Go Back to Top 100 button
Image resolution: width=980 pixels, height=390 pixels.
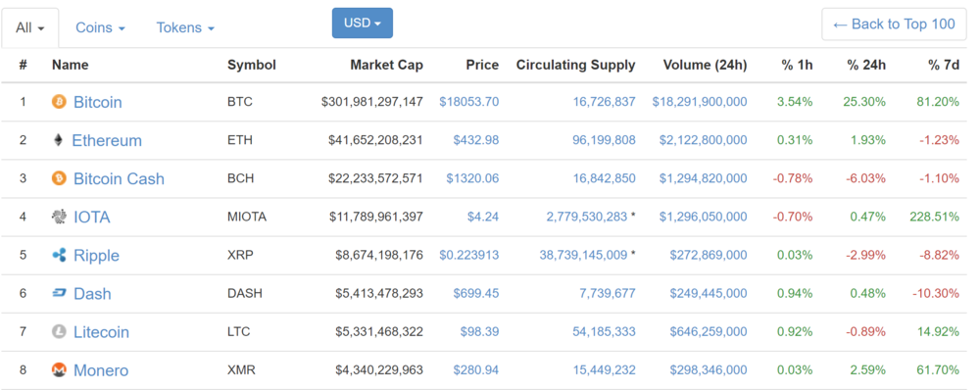[x=894, y=24]
